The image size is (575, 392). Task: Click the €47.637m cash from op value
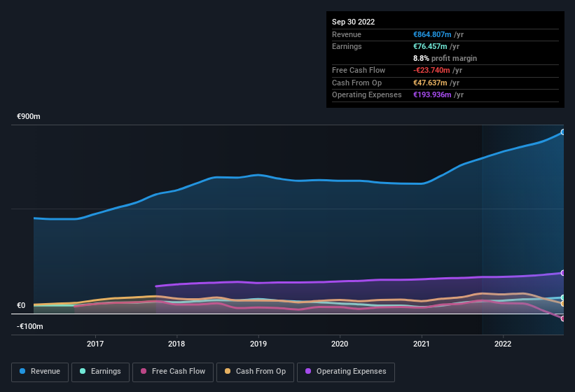[x=430, y=83]
